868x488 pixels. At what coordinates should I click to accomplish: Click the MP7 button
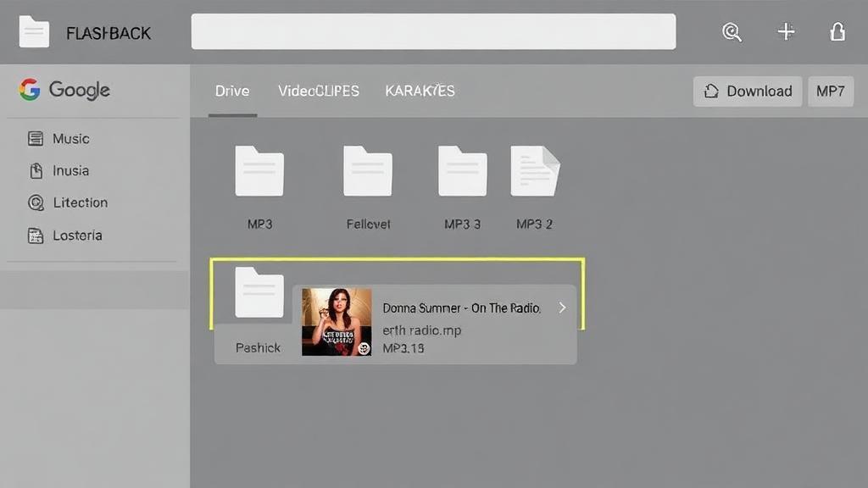pyautogui.click(x=830, y=91)
